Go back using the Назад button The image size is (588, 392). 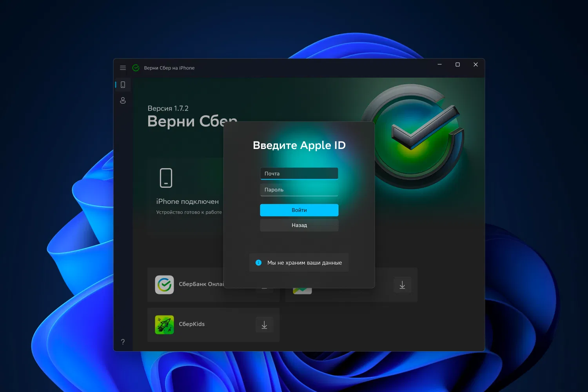[x=299, y=225]
